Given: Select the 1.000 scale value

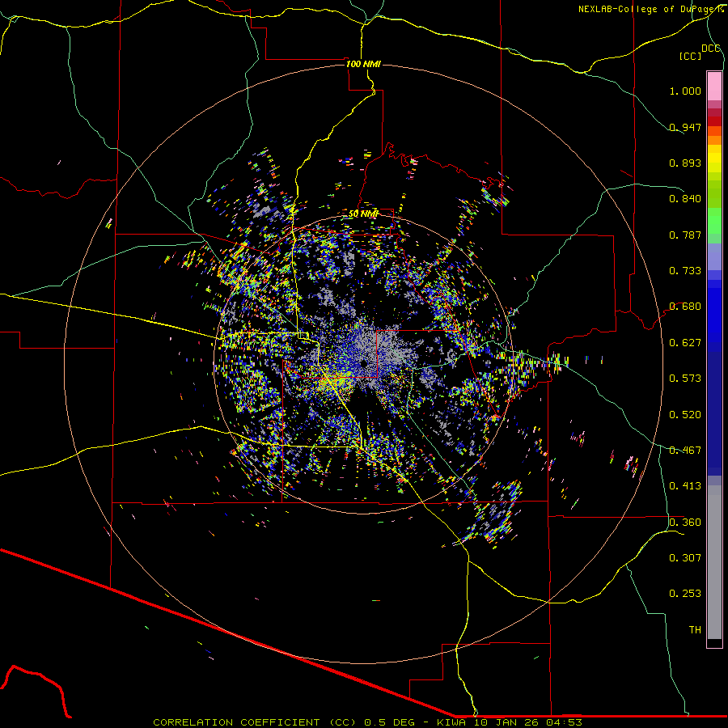Looking at the screenshot, I should [685, 91].
